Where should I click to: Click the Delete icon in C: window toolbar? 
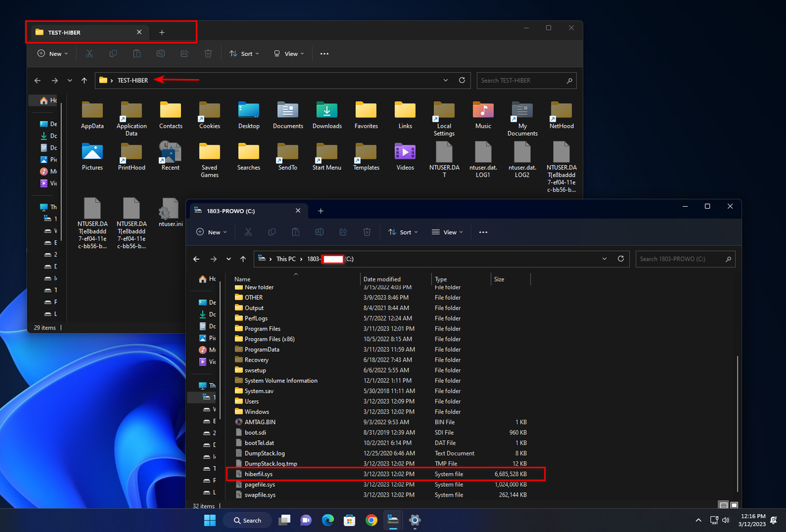tap(367, 232)
